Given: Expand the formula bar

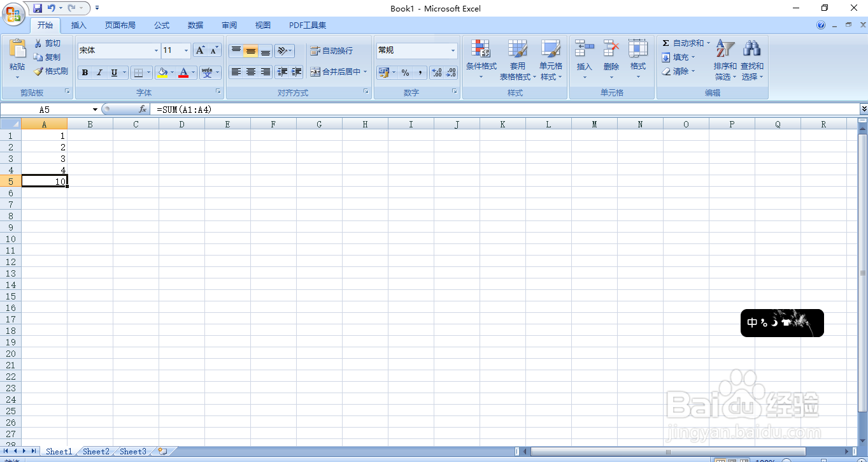Looking at the screenshot, I should [864, 109].
